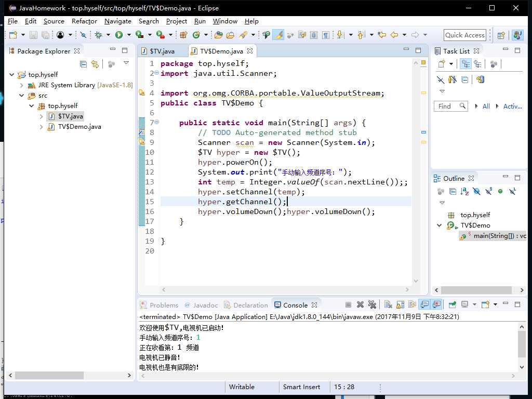Click the Open Type toolbar icon
532x399 pixels.
coord(219,35)
